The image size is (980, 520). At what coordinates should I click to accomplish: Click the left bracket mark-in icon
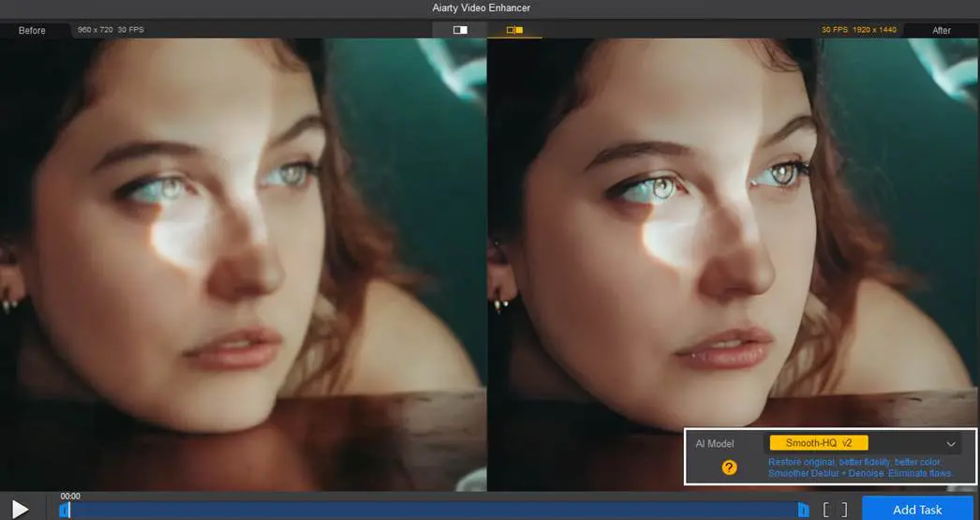point(826,510)
